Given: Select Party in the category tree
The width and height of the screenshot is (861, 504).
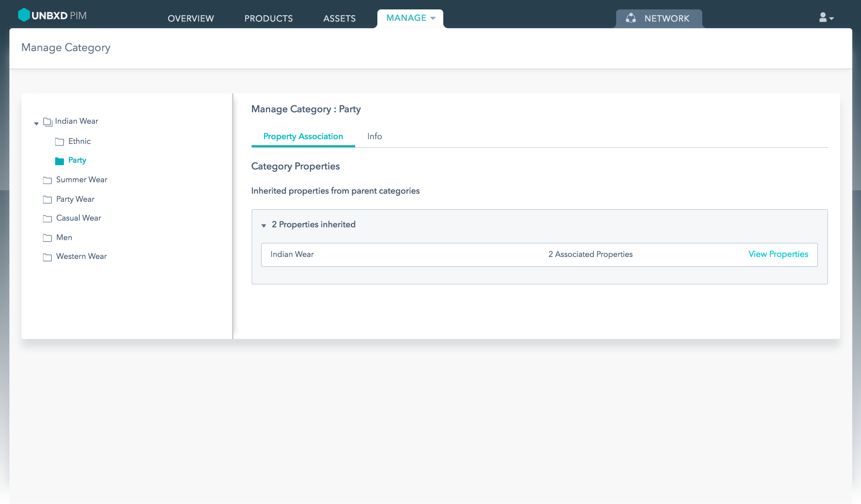Looking at the screenshot, I should pos(77,160).
